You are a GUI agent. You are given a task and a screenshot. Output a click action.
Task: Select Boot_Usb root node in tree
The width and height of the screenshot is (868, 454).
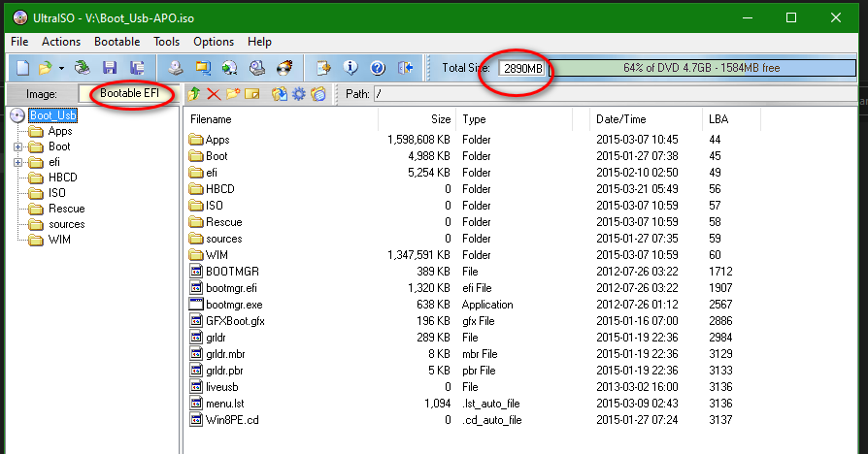pyautogui.click(x=52, y=115)
